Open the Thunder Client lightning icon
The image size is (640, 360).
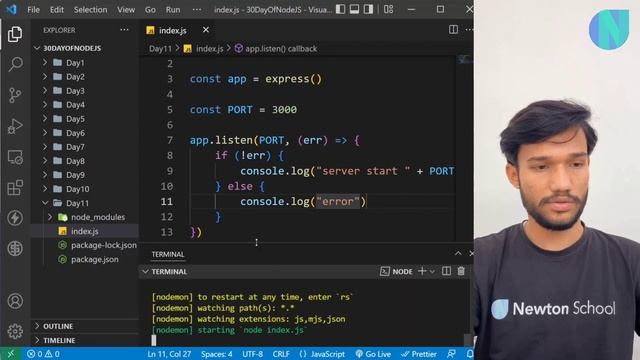click(15, 218)
